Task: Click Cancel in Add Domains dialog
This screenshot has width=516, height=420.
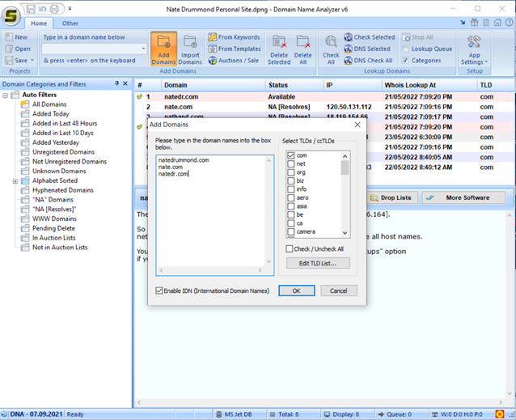Action: coord(339,291)
